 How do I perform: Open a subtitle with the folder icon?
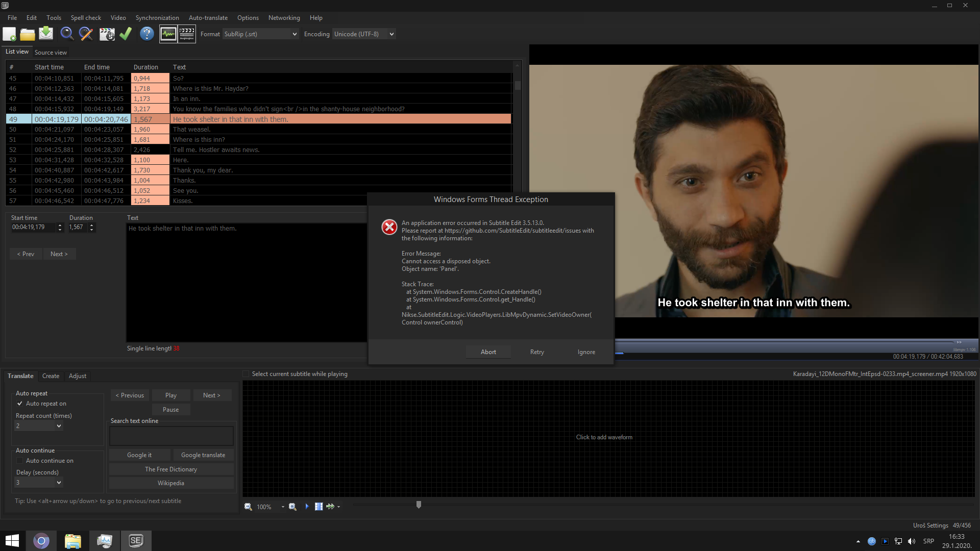coord(28,34)
